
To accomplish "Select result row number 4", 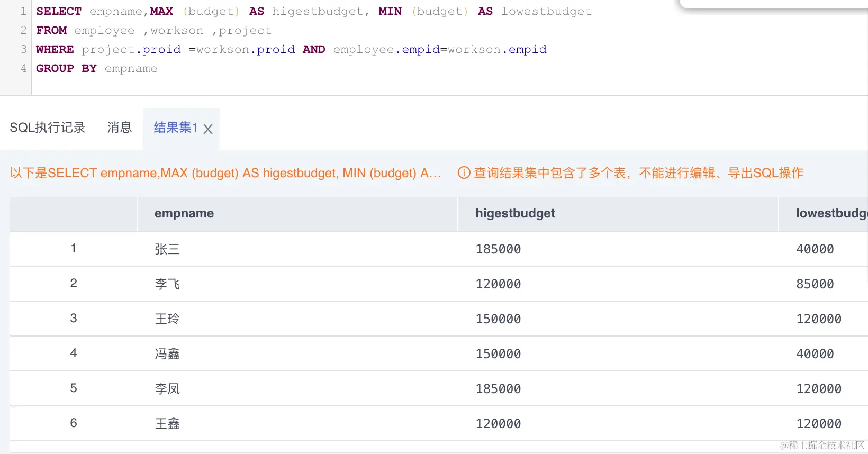I will pos(74,353).
